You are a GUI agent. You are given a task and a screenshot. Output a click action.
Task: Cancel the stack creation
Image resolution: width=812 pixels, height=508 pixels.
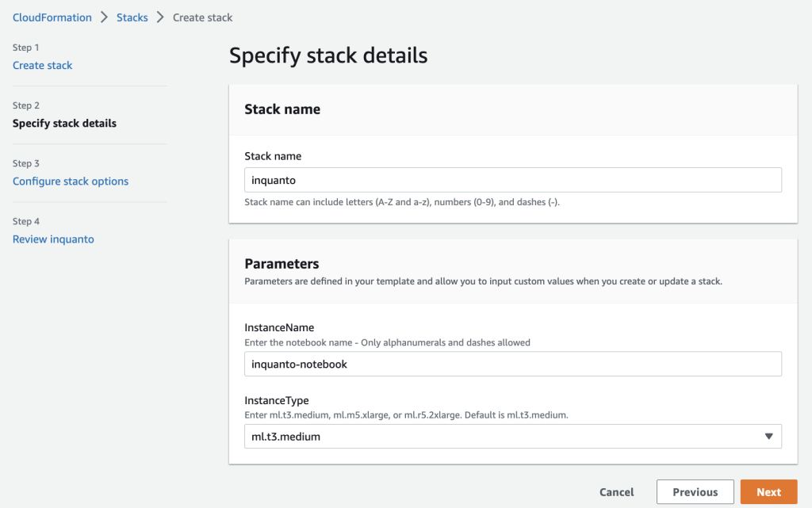tap(616, 491)
